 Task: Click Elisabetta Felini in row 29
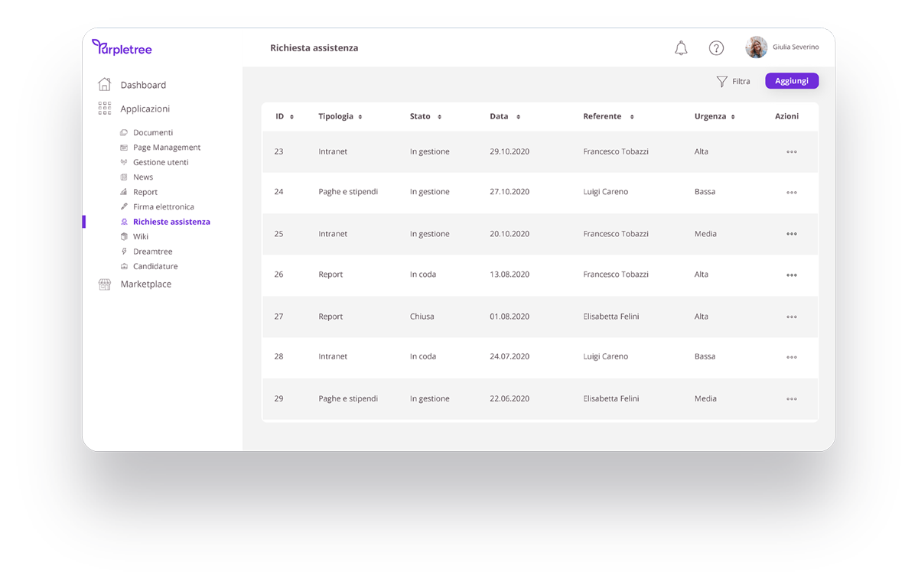tap(611, 399)
